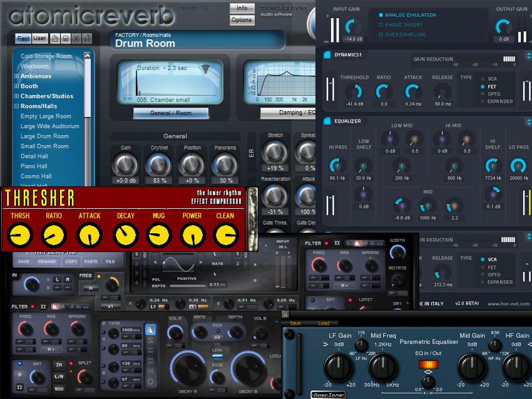Click the LF Gain knob on Parametric Equaliser
The width and height of the screenshot is (532, 399).
(x=339, y=368)
